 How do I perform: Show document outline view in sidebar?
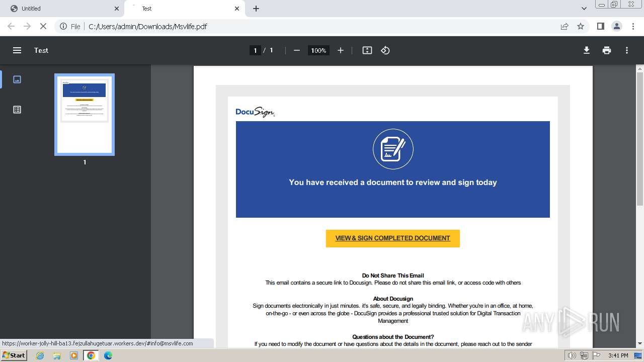click(x=17, y=110)
